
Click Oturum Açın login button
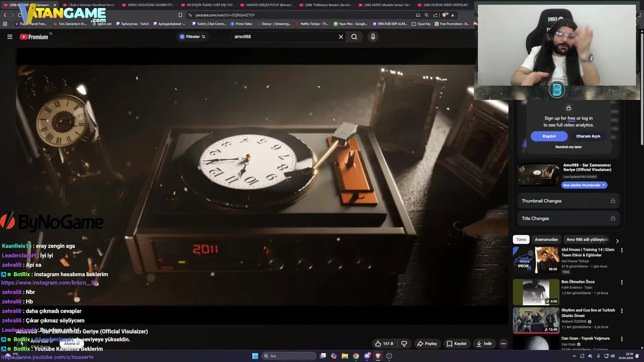click(588, 136)
